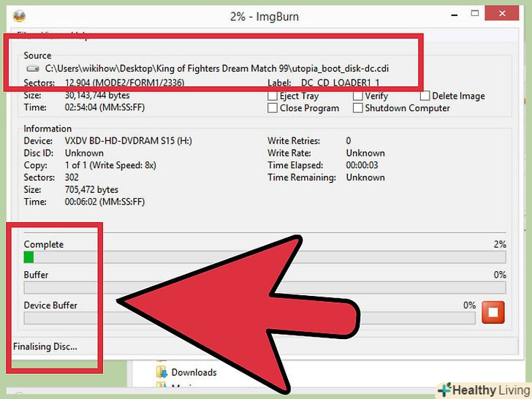Click the Complete progress bar
The image size is (532, 399).
265,256
